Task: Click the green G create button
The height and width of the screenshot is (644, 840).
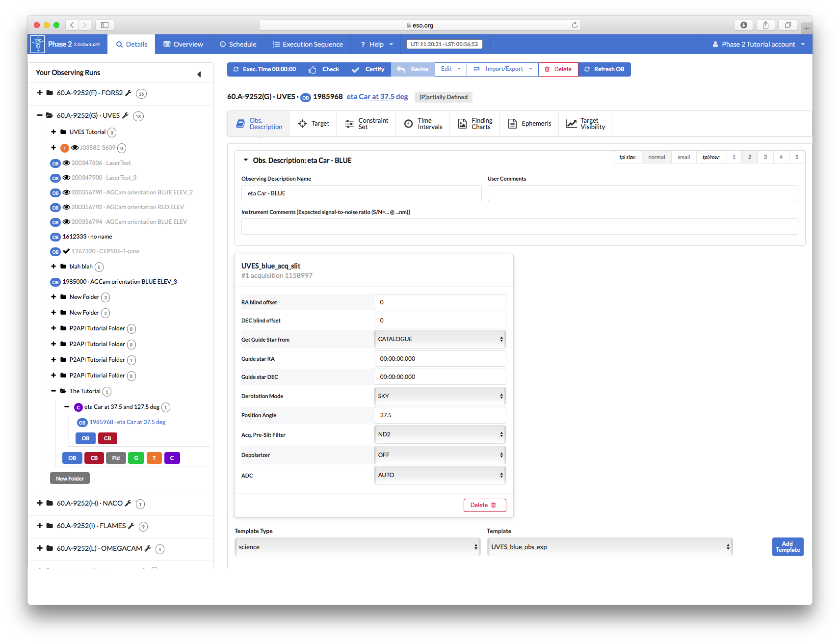Action: (x=136, y=458)
